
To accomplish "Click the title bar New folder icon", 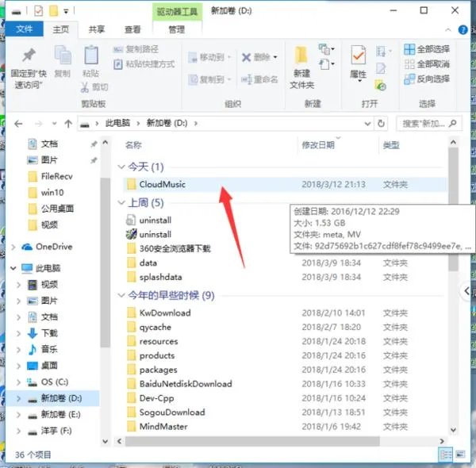I will coord(53,11).
